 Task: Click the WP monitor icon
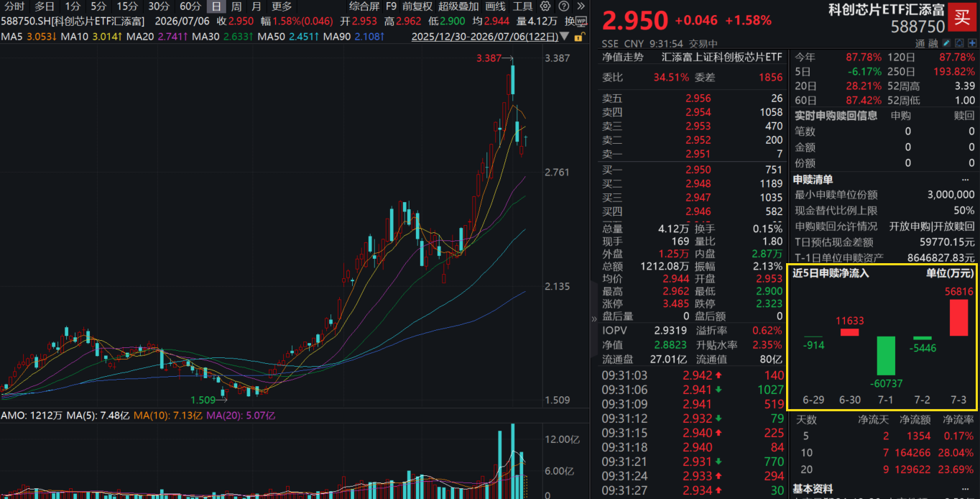click(x=581, y=22)
